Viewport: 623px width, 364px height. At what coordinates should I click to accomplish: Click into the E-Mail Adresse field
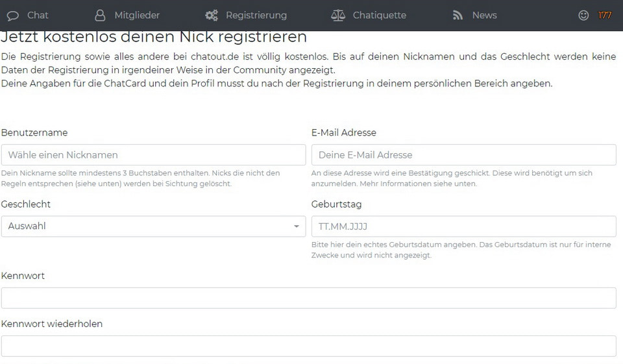click(x=463, y=155)
